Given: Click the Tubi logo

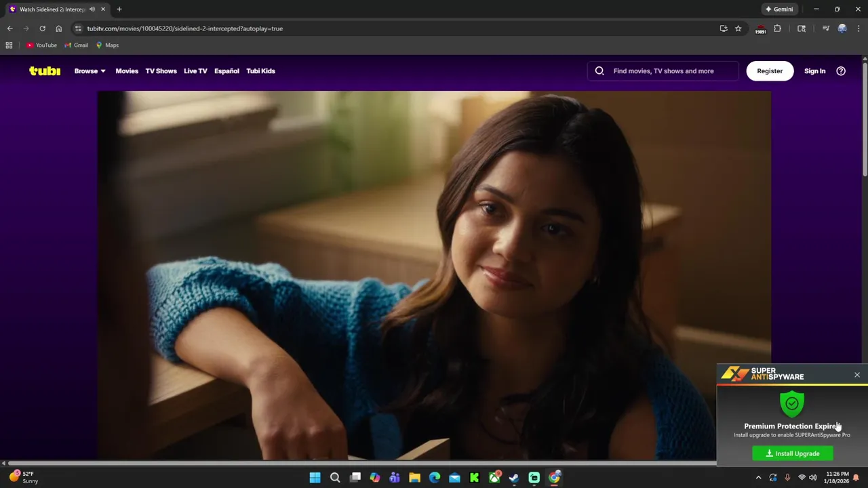Looking at the screenshot, I should click(45, 70).
